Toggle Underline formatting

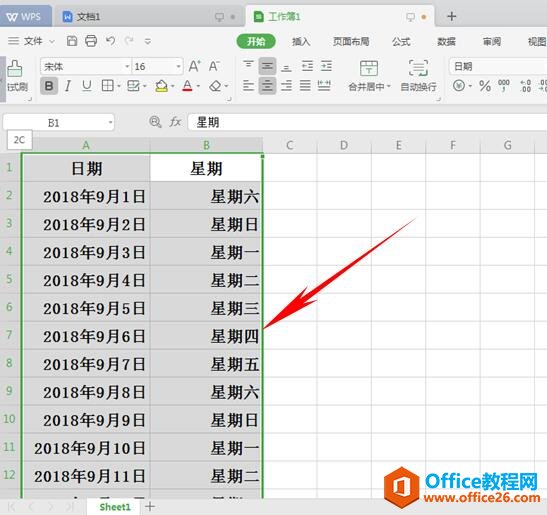click(x=87, y=86)
